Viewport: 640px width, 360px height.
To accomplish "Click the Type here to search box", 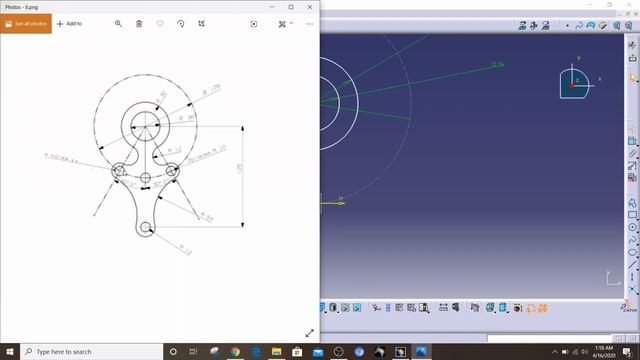I will [91, 351].
